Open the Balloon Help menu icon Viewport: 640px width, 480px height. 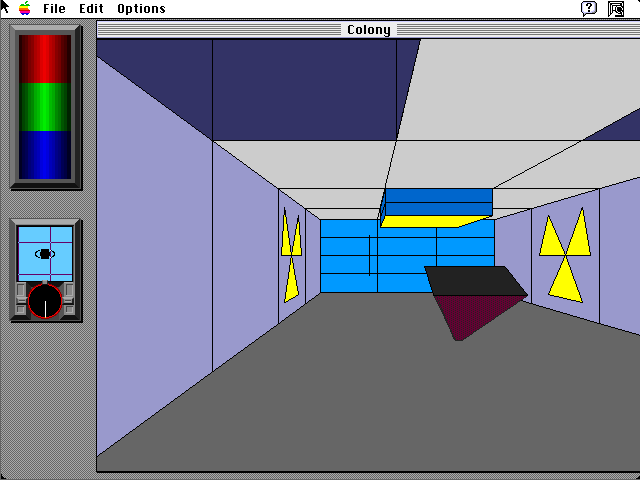(589, 9)
